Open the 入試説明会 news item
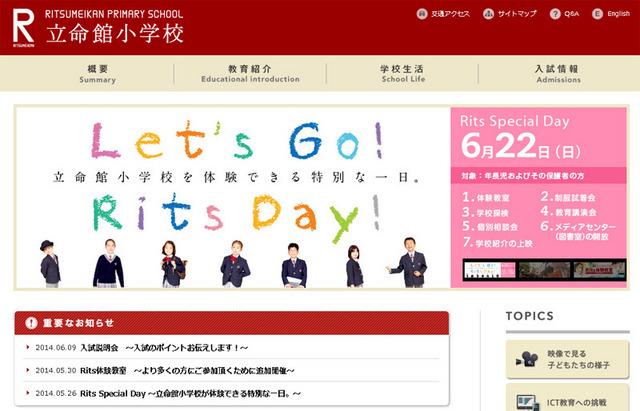Image resolution: width=640 pixels, height=411 pixels. pos(164,348)
